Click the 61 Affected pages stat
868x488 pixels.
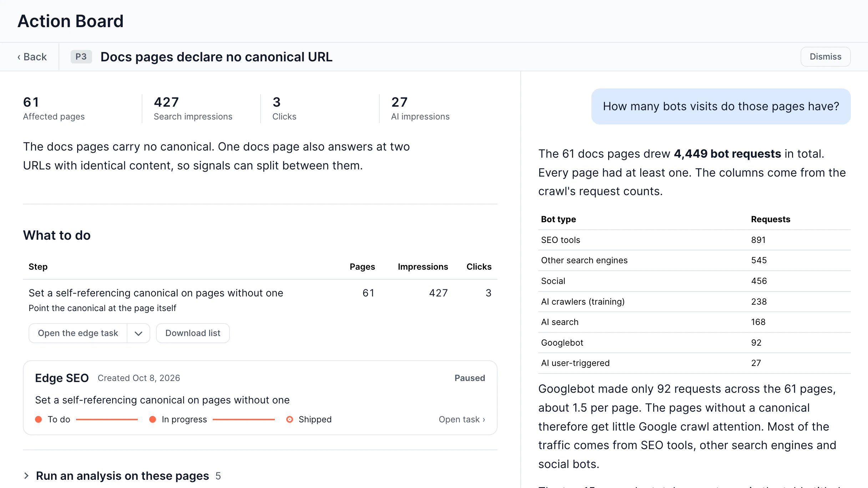(54, 108)
